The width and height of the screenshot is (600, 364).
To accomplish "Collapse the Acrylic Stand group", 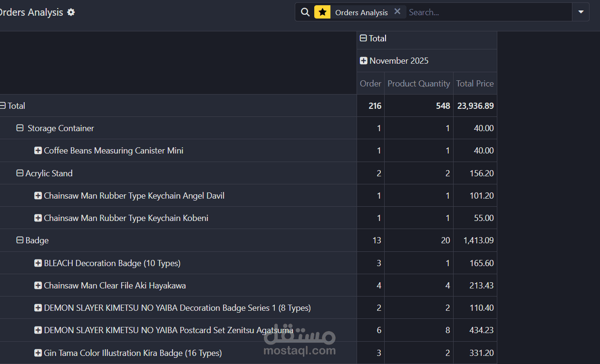I will pos(20,173).
